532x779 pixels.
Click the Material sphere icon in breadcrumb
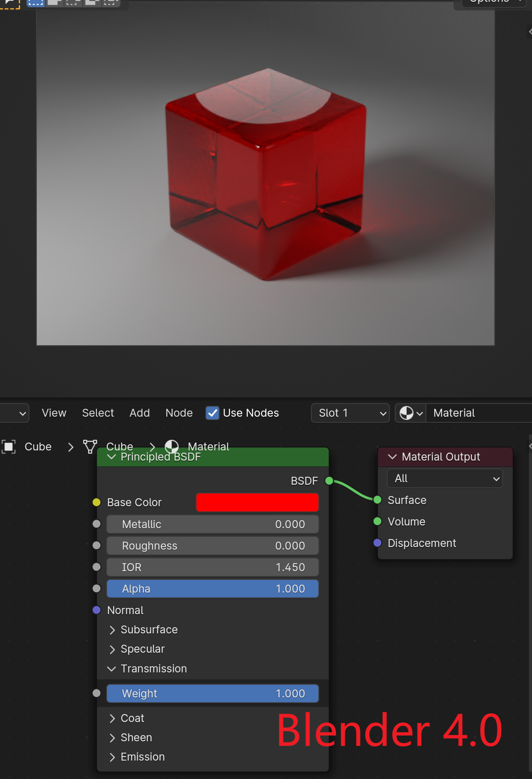(x=171, y=447)
